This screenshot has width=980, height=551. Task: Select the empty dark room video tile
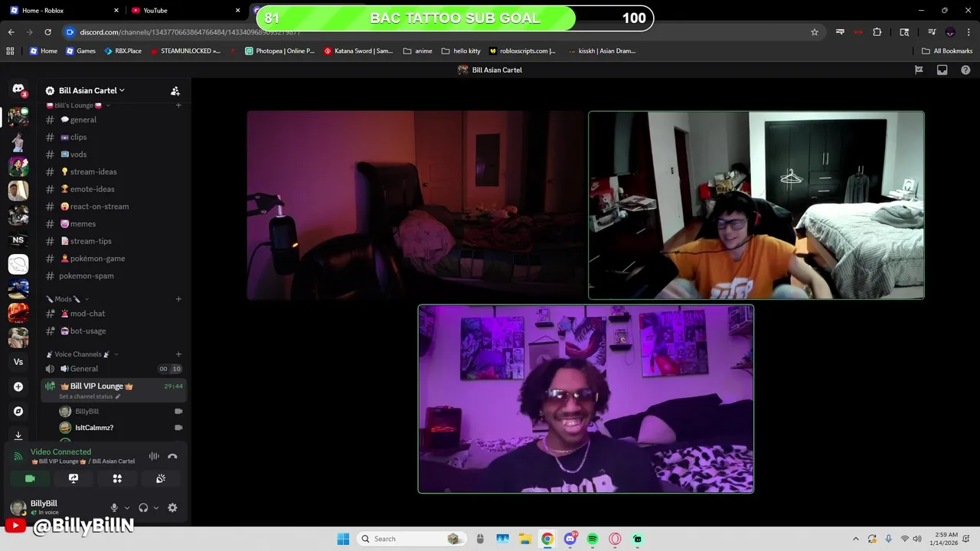point(416,205)
